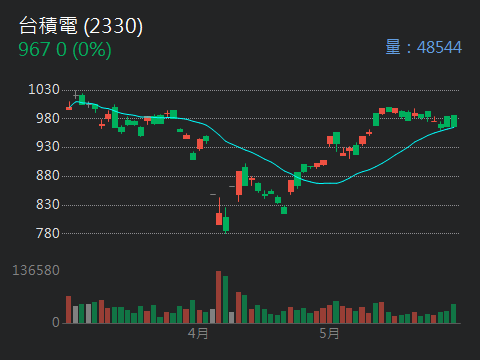480x360 pixels.
Task: Click the stock title 台積電 (2330)
Action: 81,26
